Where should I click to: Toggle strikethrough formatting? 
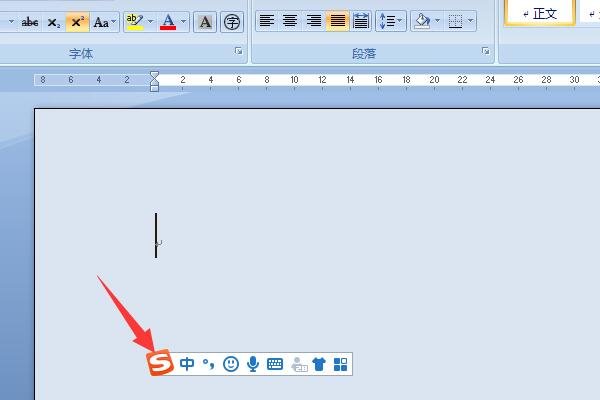(31, 21)
